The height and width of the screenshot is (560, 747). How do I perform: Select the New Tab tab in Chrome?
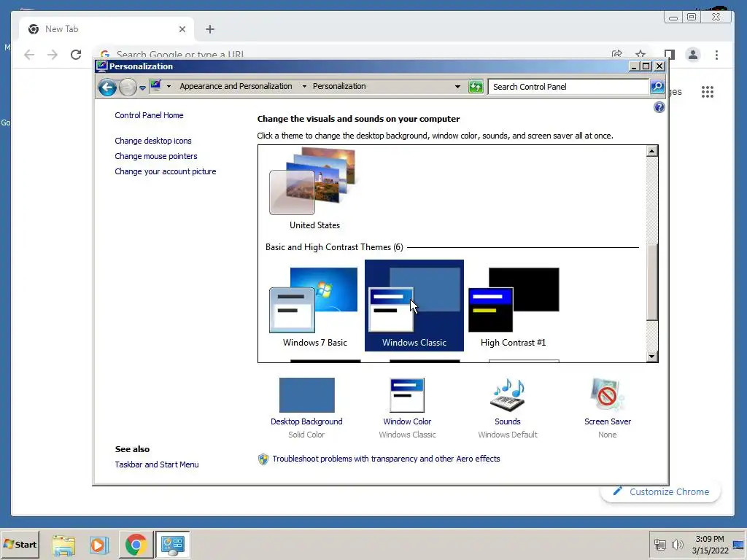pos(107,29)
